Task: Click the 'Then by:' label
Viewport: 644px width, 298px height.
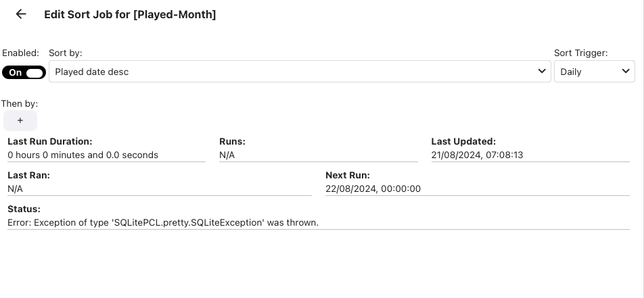Action: (x=20, y=103)
